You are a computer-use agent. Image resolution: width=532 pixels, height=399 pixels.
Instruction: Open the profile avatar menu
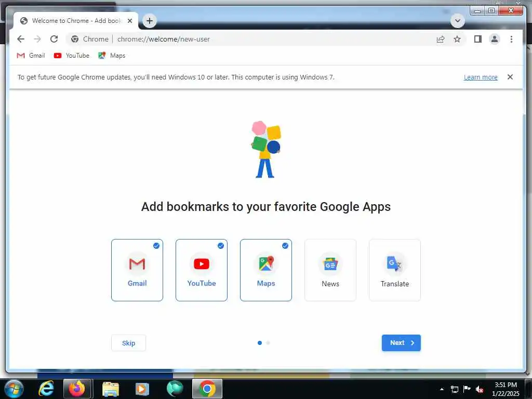495,39
